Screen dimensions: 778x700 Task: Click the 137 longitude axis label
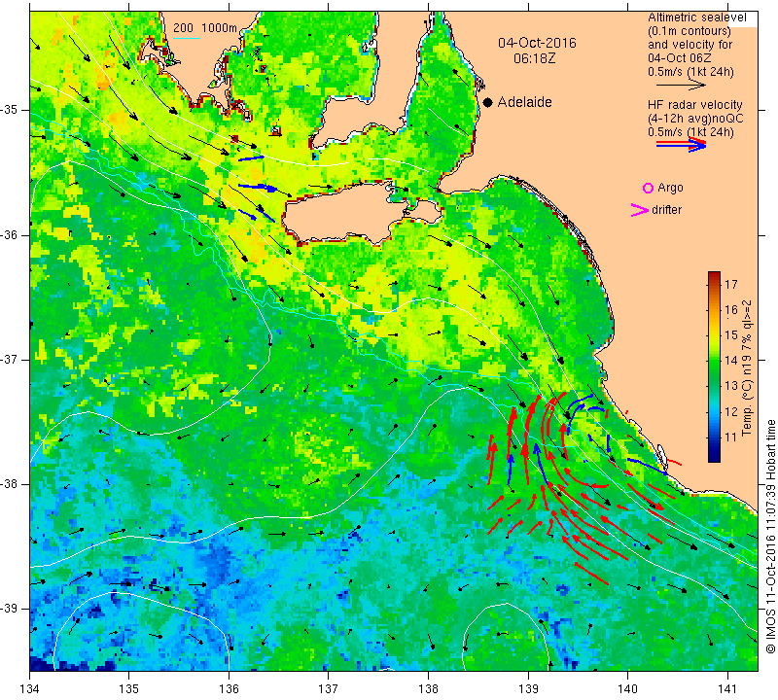(329, 689)
